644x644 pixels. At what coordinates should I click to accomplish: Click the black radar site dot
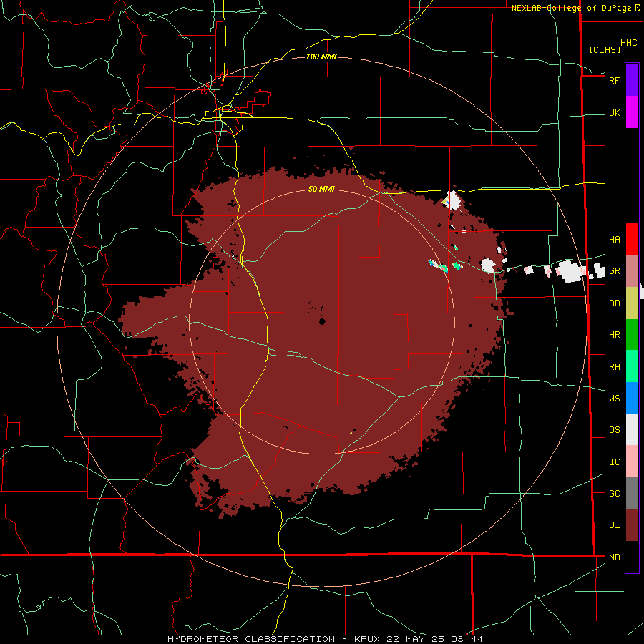coord(322,321)
